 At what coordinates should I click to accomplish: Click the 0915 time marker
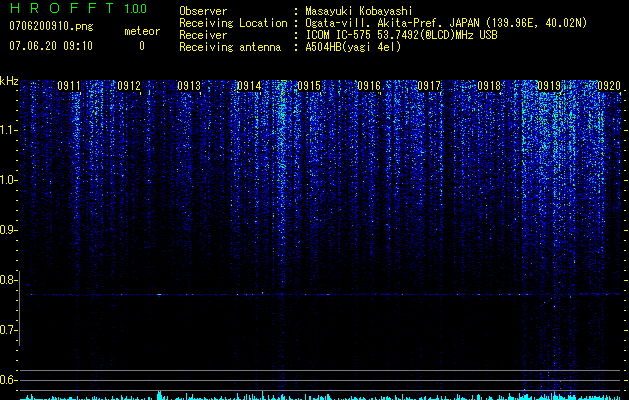(309, 86)
